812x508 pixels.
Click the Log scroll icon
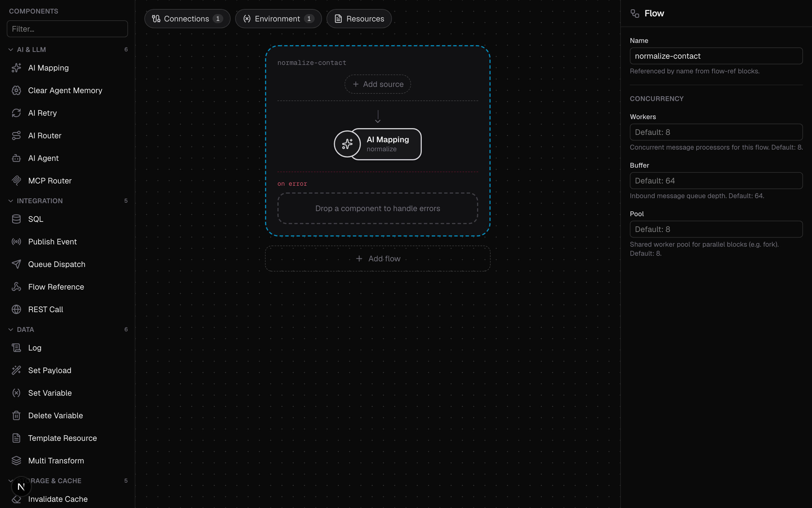[x=16, y=348]
